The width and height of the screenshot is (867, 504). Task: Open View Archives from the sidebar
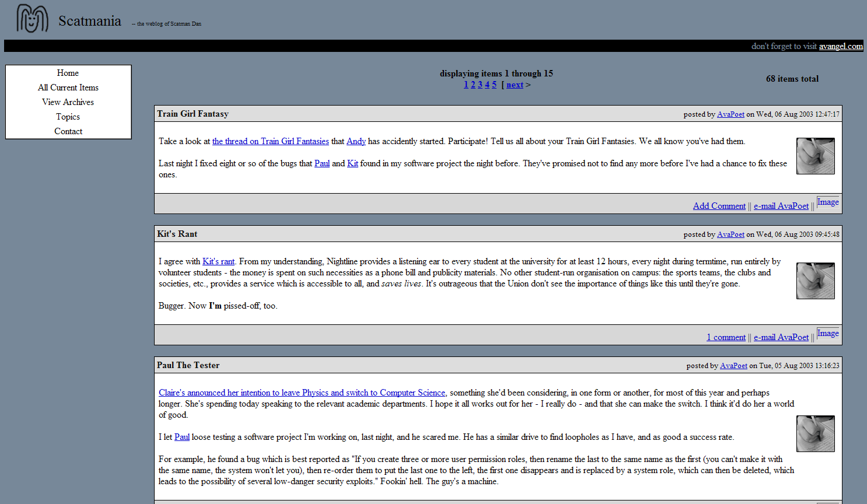pyautogui.click(x=68, y=102)
